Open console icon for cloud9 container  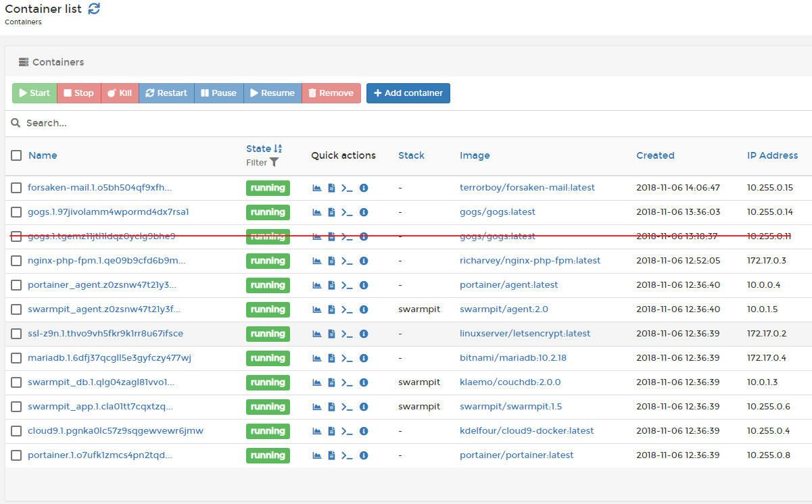[x=347, y=431]
